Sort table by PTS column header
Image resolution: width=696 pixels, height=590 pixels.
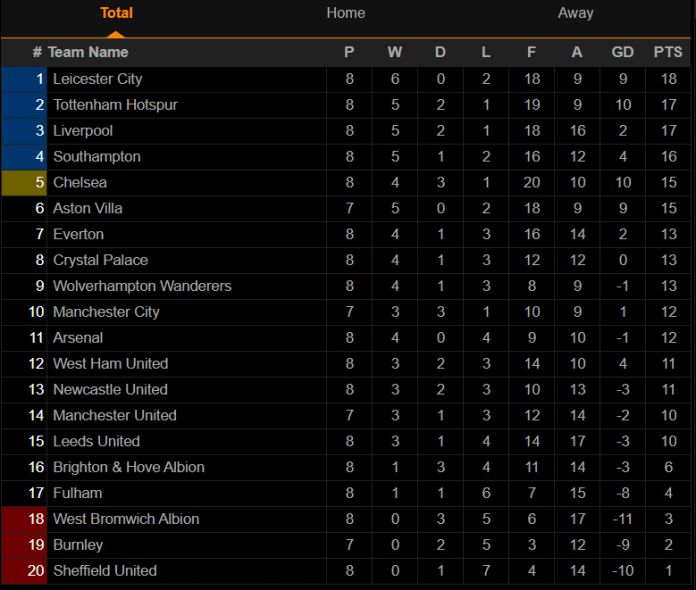click(668, 52)
